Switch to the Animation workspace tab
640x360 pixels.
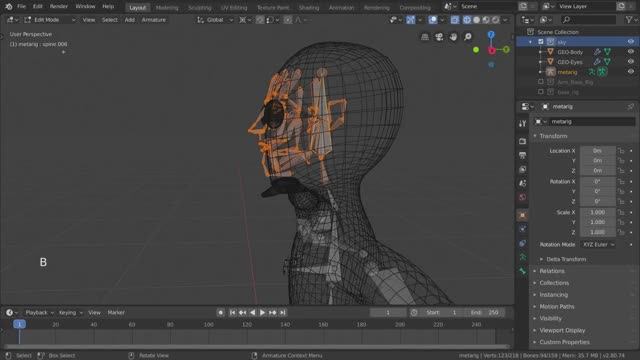[x=341, y=7]
